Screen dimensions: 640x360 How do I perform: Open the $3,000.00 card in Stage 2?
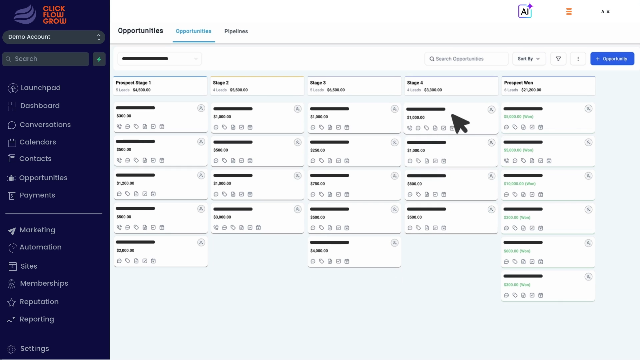(x=257, y=218)
